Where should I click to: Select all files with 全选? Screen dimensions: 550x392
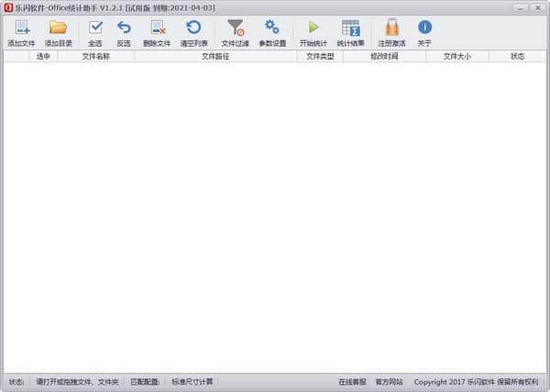click(x=94, y=32)
